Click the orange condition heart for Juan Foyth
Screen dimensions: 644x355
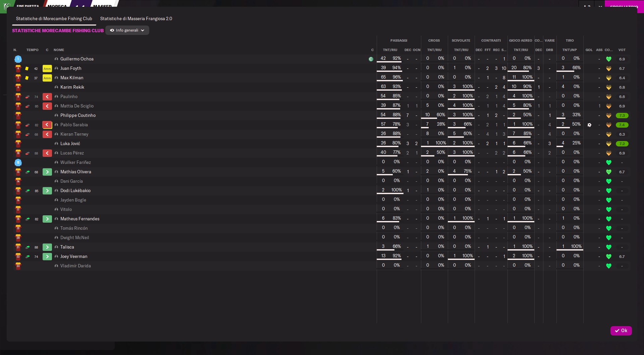pyautogui.click(x=609, y=69)
